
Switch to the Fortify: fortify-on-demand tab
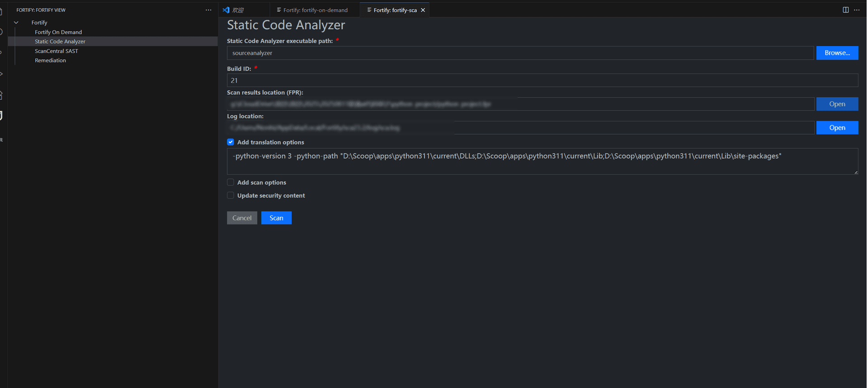point(315,10)
